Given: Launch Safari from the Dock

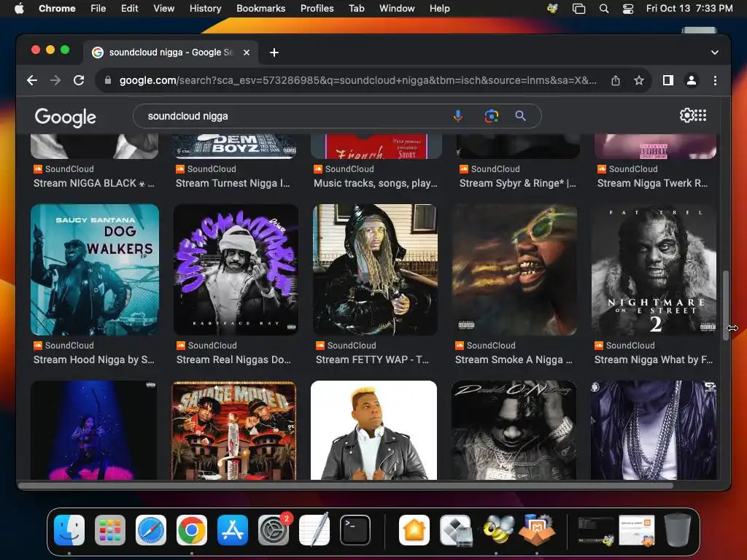Looking at the screenshot, I should point(151,530).
